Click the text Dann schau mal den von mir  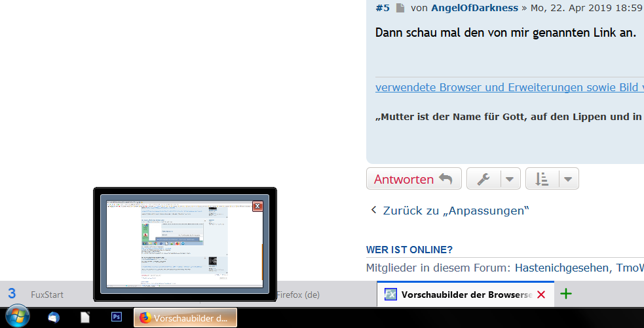pos(506,33)
